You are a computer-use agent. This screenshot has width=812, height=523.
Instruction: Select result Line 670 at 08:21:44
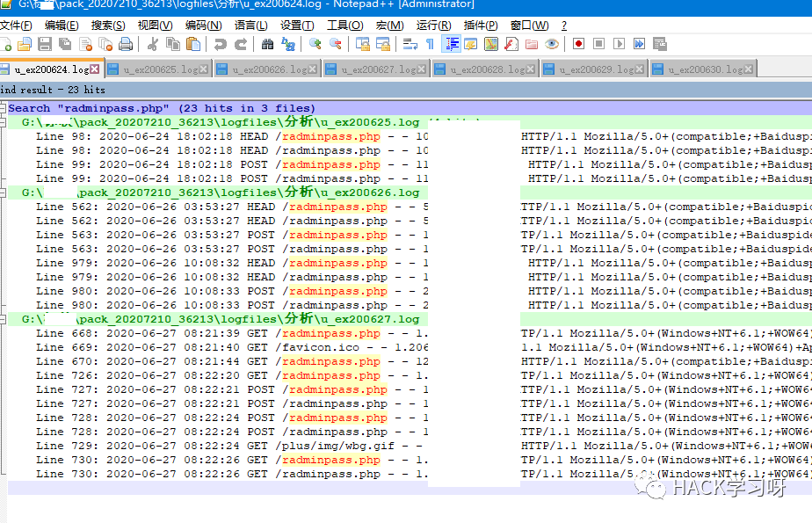(410, 361)
